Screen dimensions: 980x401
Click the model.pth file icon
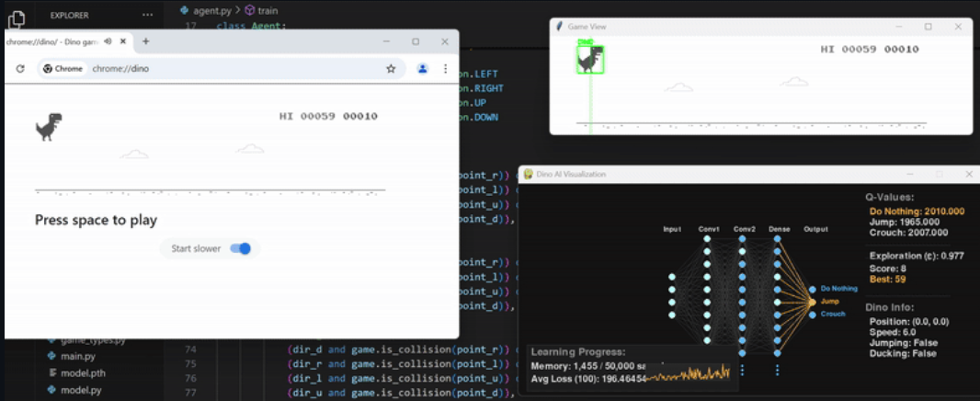click(x=52, y=373)
